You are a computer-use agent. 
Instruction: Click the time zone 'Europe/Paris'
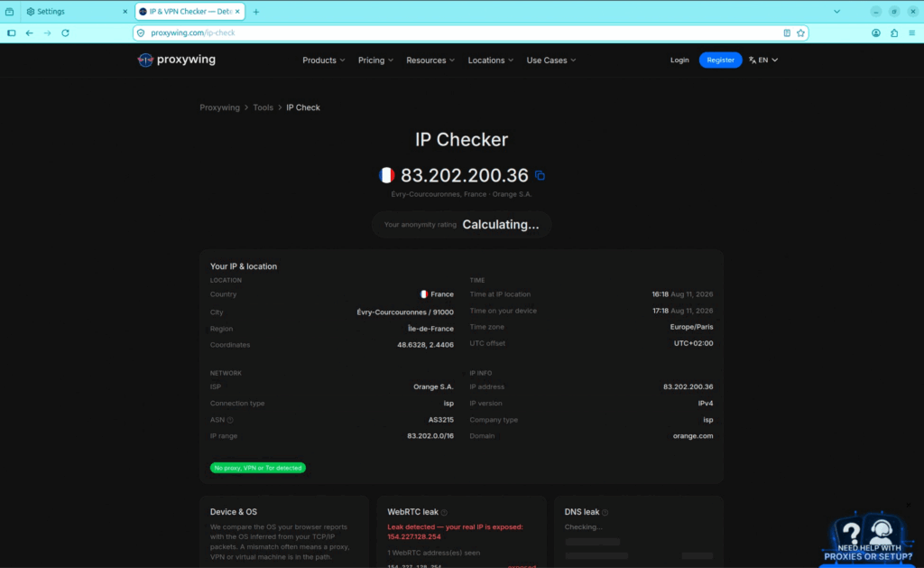click(691, 327)
